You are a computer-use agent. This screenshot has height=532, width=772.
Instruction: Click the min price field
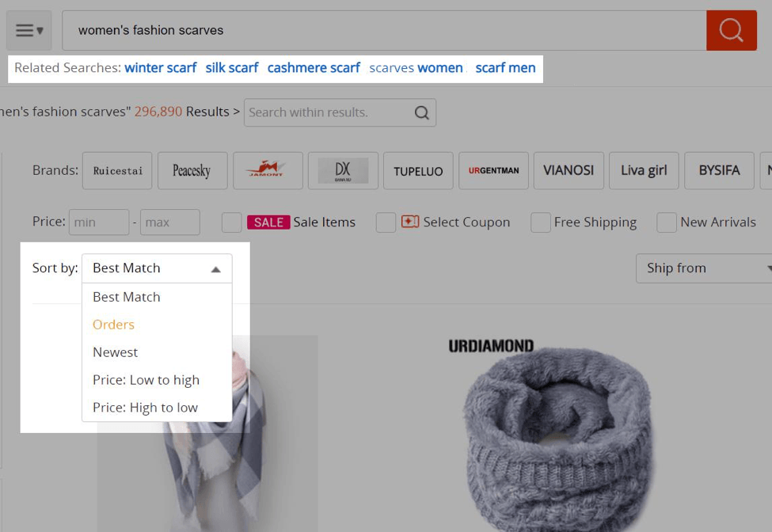(99, 222)
